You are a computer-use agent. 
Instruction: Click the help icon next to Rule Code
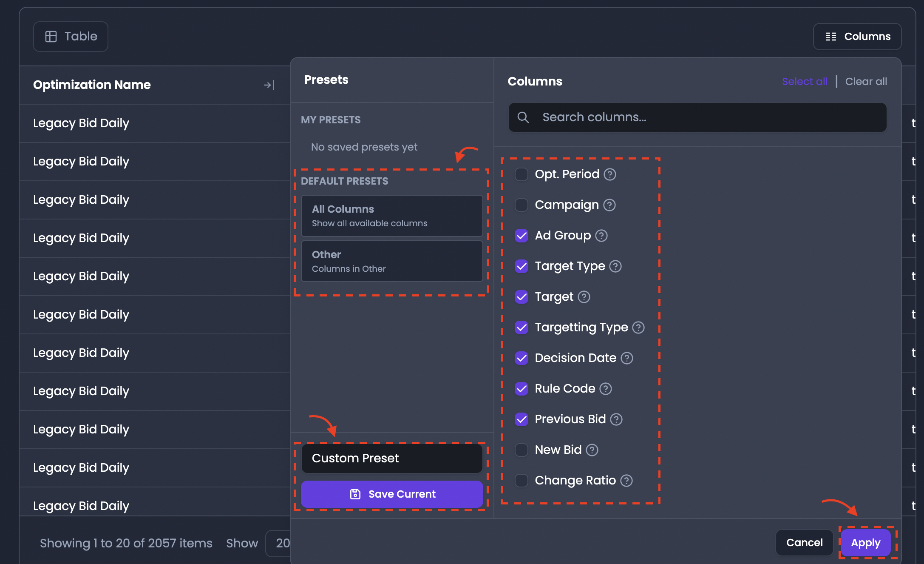(606, 389)
